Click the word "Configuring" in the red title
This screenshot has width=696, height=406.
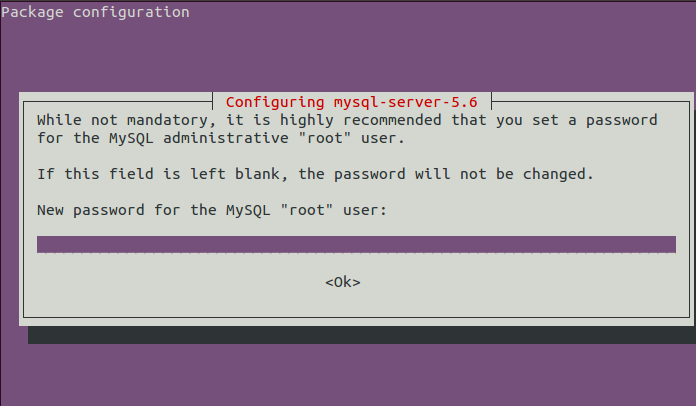pos(275,102)
